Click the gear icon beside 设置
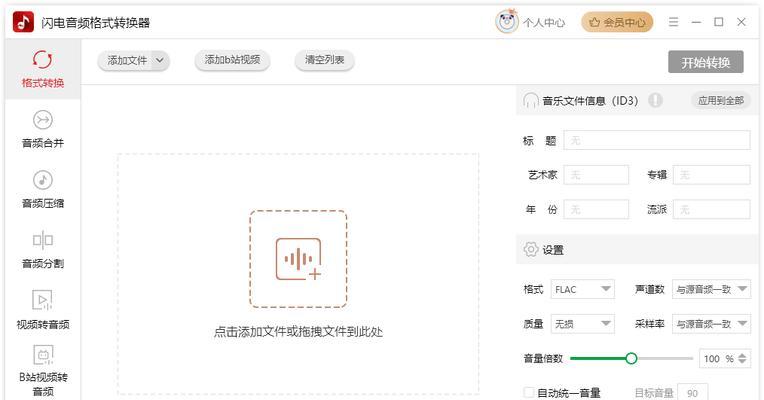 tap(531, 249)
